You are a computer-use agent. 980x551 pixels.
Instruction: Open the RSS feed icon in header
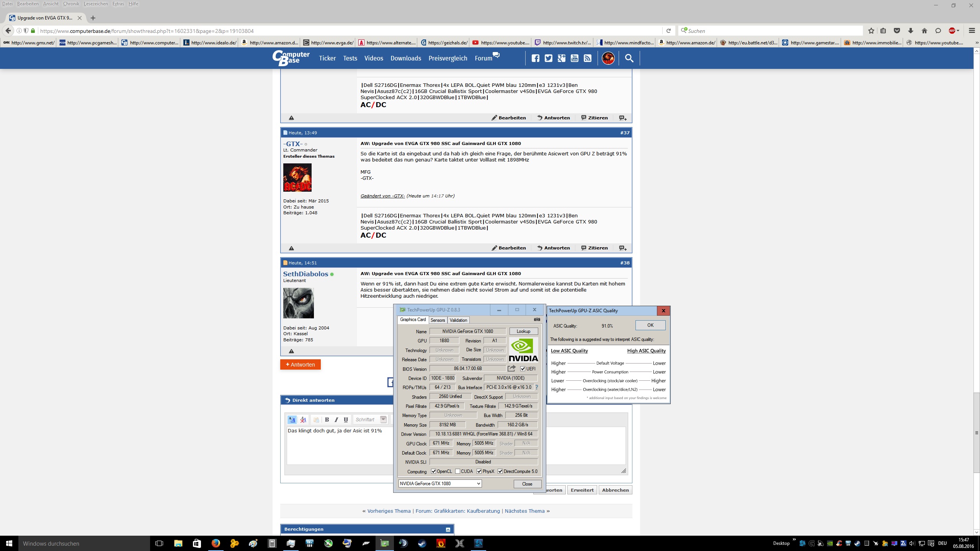[x=587, y=58]
